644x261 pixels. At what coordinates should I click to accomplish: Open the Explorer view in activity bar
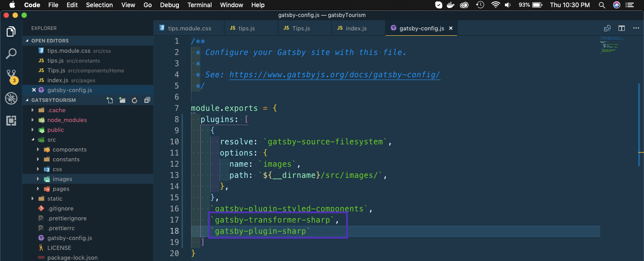point(11,32)
